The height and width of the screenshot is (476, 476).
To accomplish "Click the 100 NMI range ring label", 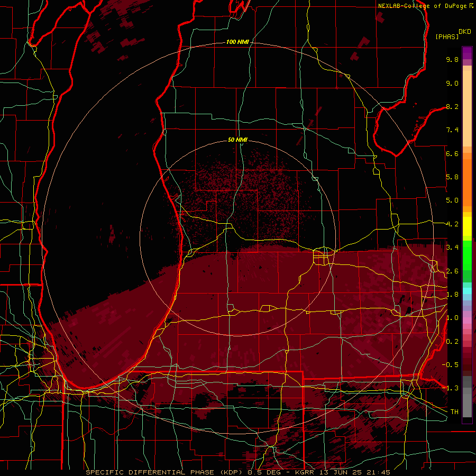I will (x=237, y=42).
